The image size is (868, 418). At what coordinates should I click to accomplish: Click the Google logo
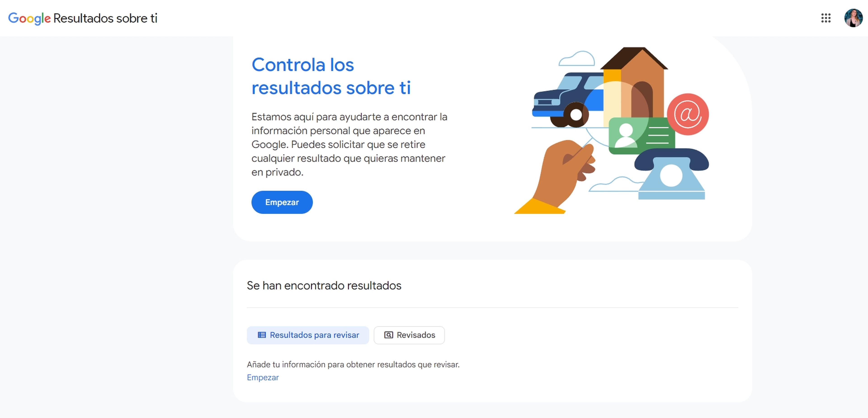[29, 19]
